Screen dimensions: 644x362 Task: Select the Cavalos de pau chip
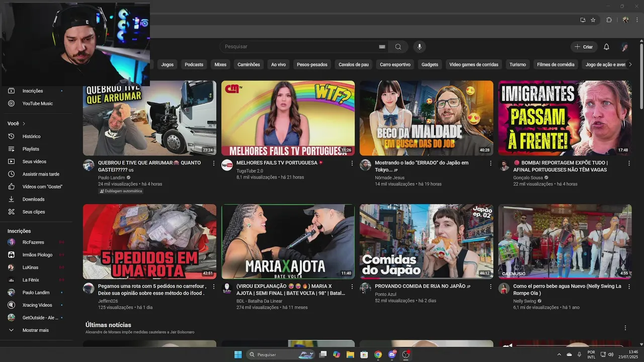354,64
